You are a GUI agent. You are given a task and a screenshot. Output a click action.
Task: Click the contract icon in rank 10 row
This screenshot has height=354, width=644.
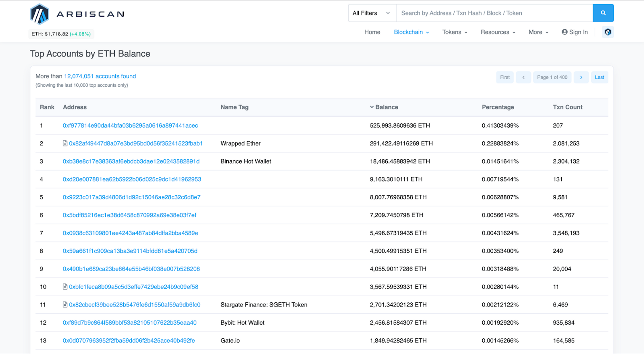point(65,287)
